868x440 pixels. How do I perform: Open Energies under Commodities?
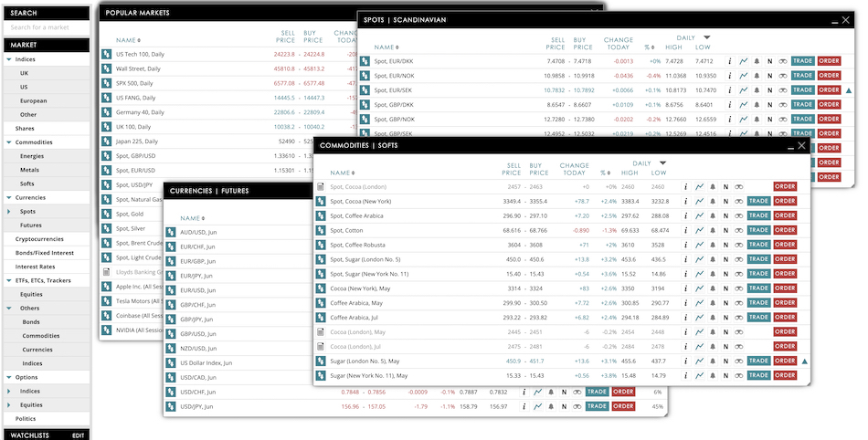point(32,156)
